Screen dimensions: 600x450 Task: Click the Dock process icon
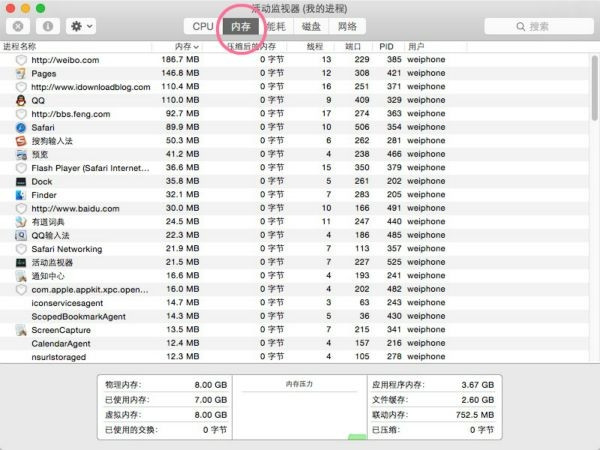click(x=21, y=181)
